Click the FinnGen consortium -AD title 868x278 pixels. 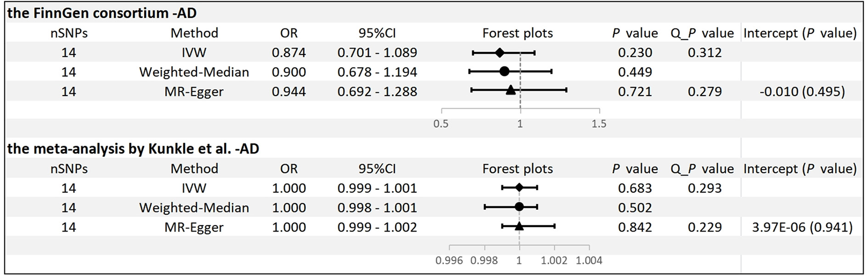click(102, 13)
